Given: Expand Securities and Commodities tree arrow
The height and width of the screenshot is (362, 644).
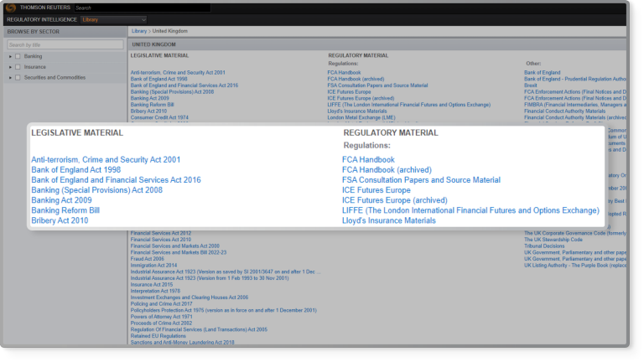Looking at the screenshot, I should tap(10, 78).
